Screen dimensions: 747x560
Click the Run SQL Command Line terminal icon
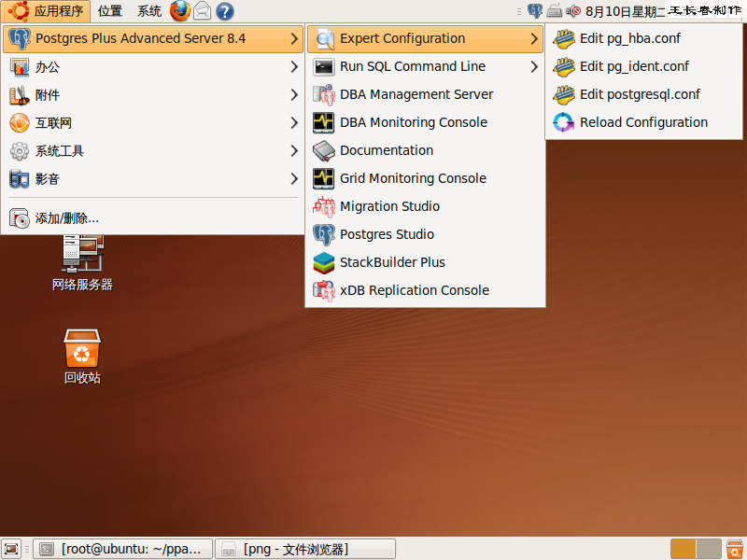click(324, 66)
